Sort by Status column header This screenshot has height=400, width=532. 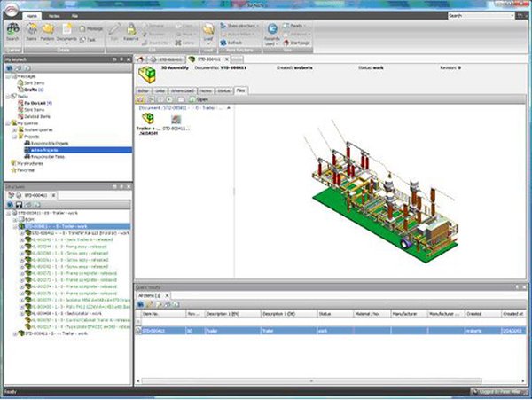pyautogui.click(x=335, y=314)
